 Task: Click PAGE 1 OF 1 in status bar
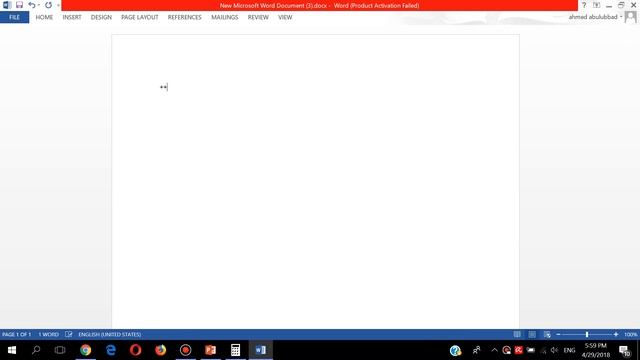point(16,334)
